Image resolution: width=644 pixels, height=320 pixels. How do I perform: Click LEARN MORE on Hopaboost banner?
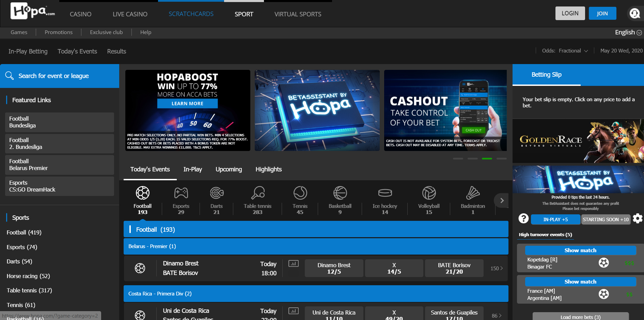click(x=187, y=103)
